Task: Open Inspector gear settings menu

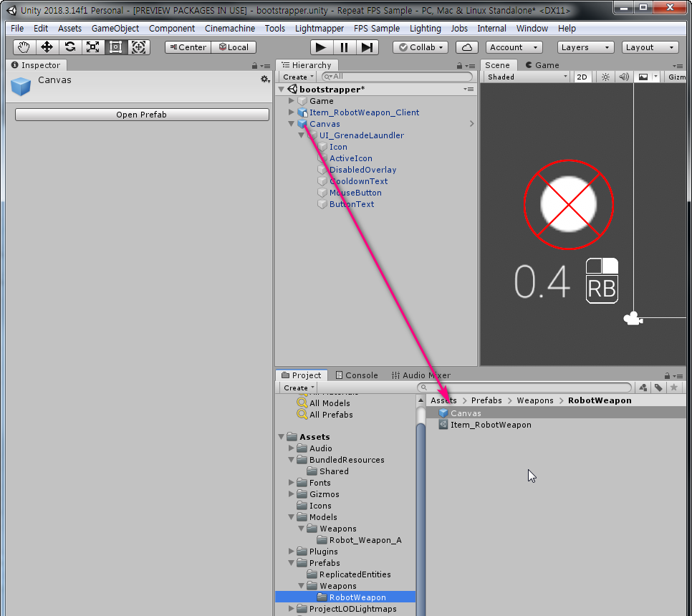Action: [x=265, y=80]
